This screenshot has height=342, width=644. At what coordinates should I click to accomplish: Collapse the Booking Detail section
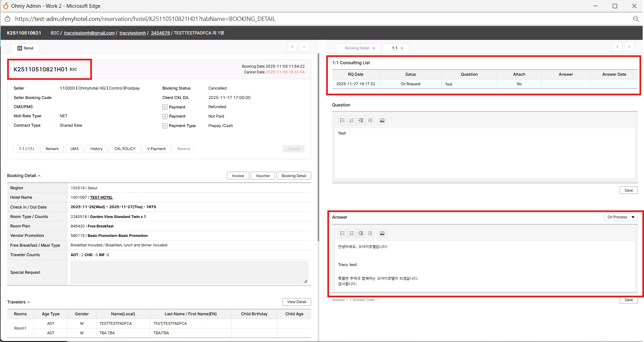tap(39, 176)
